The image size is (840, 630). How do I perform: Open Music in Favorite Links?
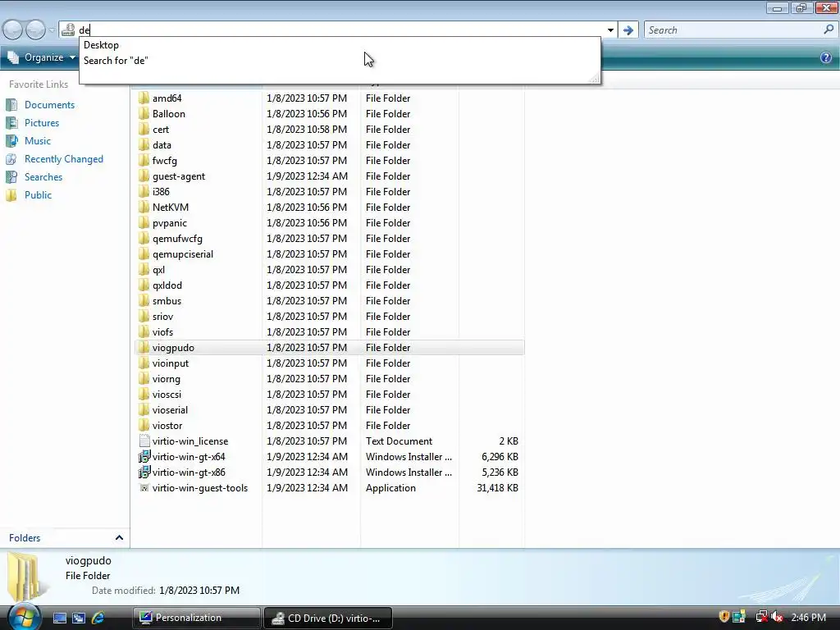click(x=38, y=141)
